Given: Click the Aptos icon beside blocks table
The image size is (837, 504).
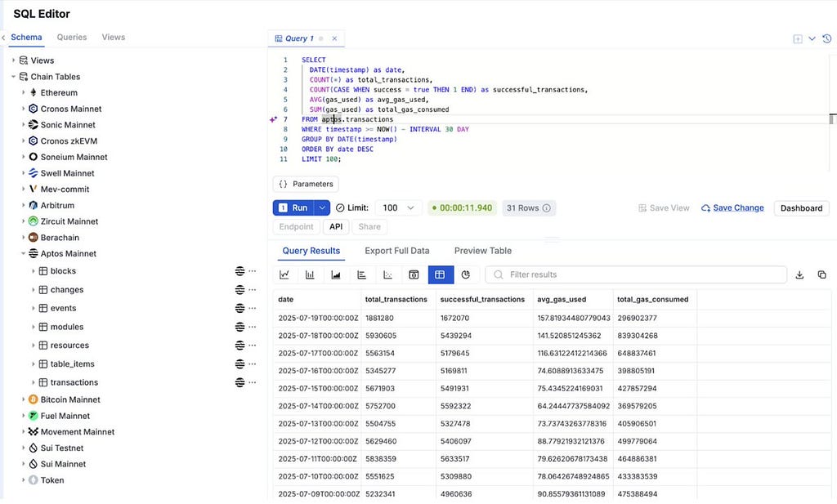Looking at the screenshot, I should [239, 271].
